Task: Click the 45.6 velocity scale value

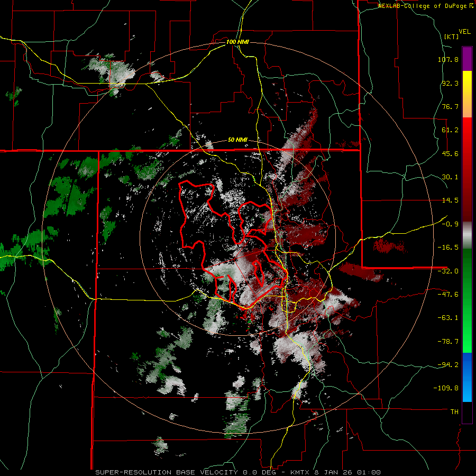Action: click(x=450, y=153)
